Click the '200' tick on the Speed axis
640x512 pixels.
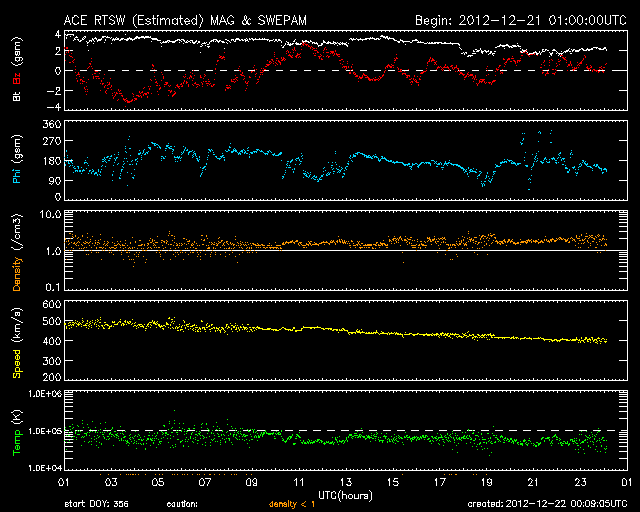click(x=52, y=377)
